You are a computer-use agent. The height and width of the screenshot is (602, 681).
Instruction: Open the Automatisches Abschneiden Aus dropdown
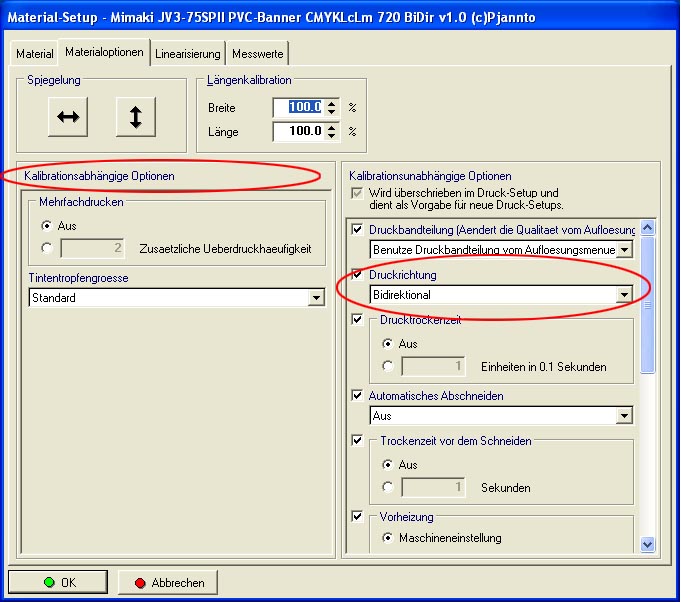[x=624, y=415]
